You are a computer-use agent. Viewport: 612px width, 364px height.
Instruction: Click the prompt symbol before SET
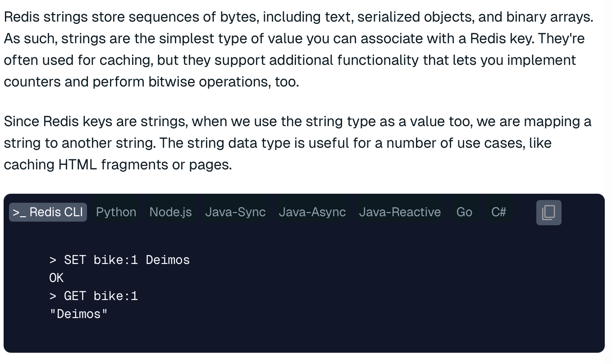pyautogui.click(x=53, y=260)
